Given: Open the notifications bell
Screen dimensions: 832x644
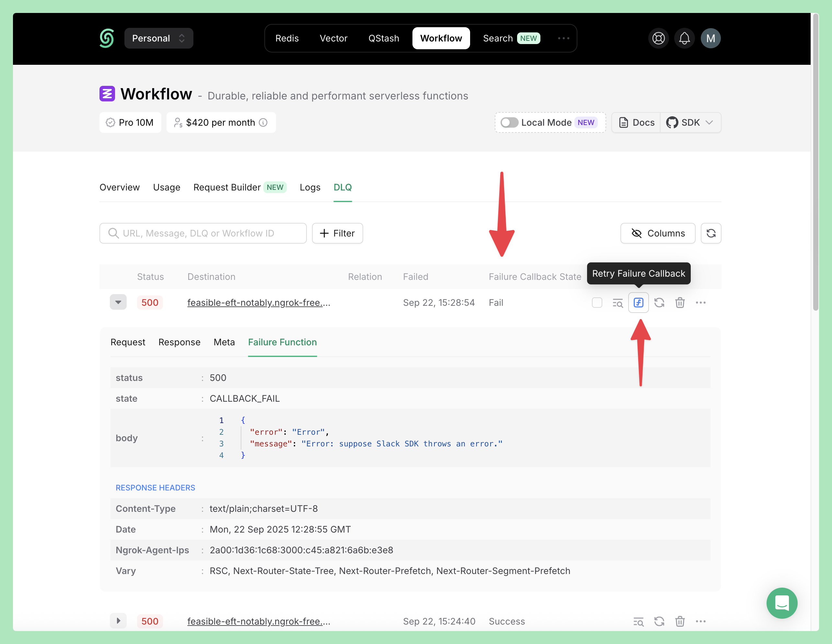Looking at the screenshot, I should [684, 38].
